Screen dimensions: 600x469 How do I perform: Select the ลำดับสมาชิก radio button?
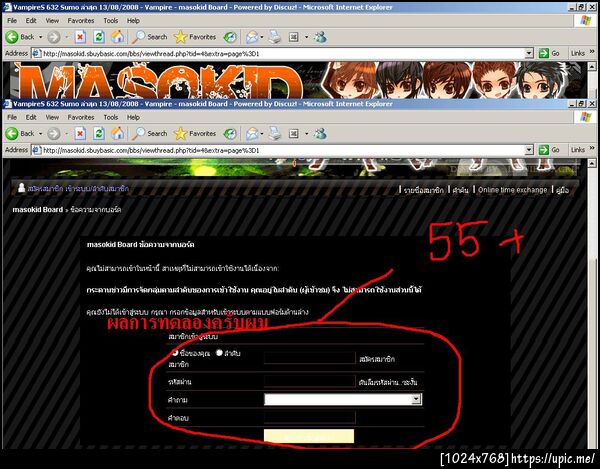point(219,353)
